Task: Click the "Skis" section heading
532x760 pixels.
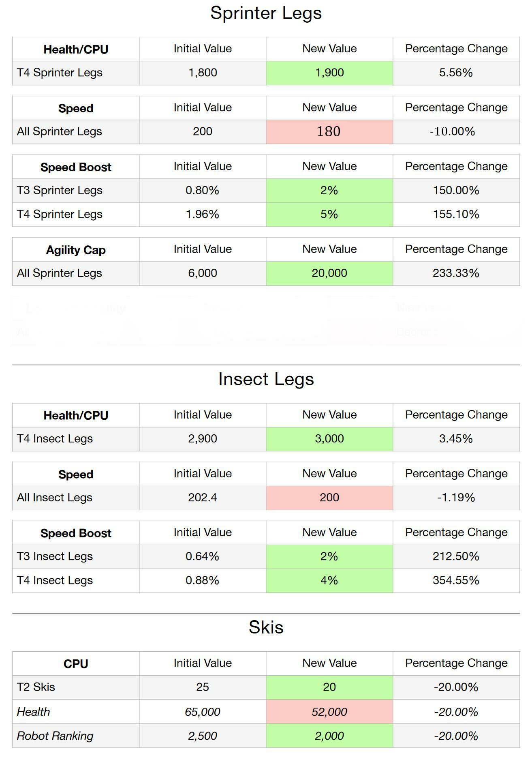Action: coord(266,627)
